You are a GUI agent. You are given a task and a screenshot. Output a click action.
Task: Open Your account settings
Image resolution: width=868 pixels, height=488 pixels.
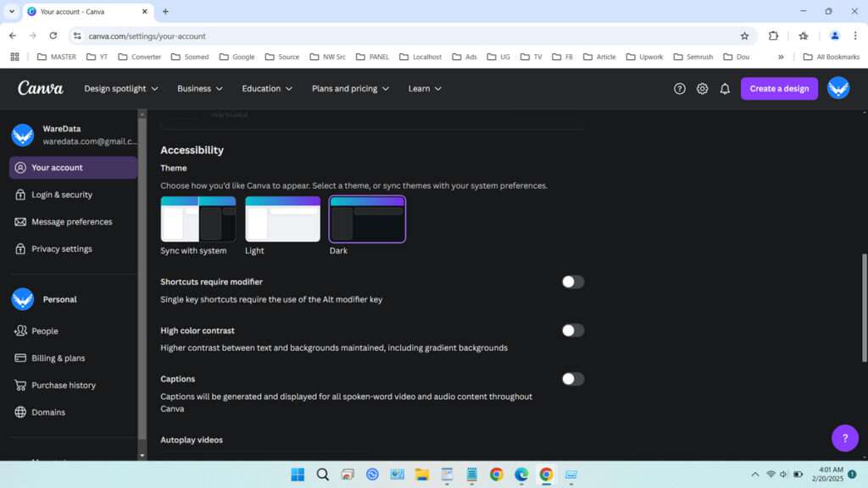pos(73,168)
